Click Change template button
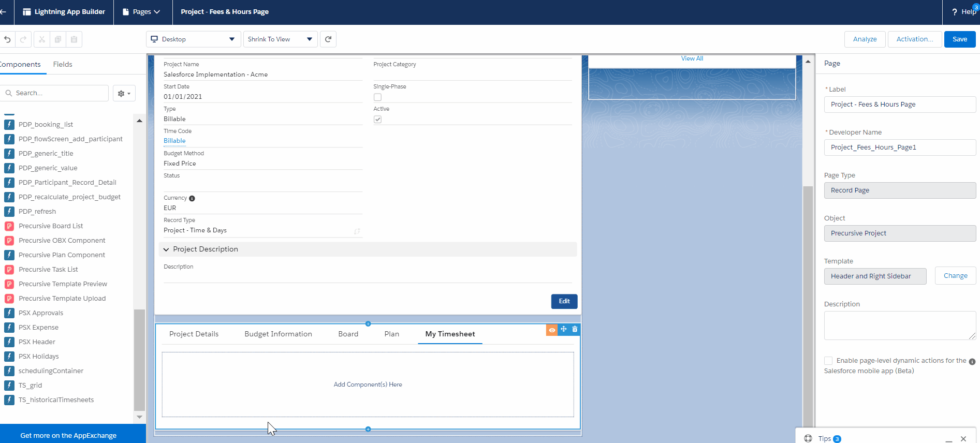The height and width of the screenshot is (443, 980). pos(955,276)
